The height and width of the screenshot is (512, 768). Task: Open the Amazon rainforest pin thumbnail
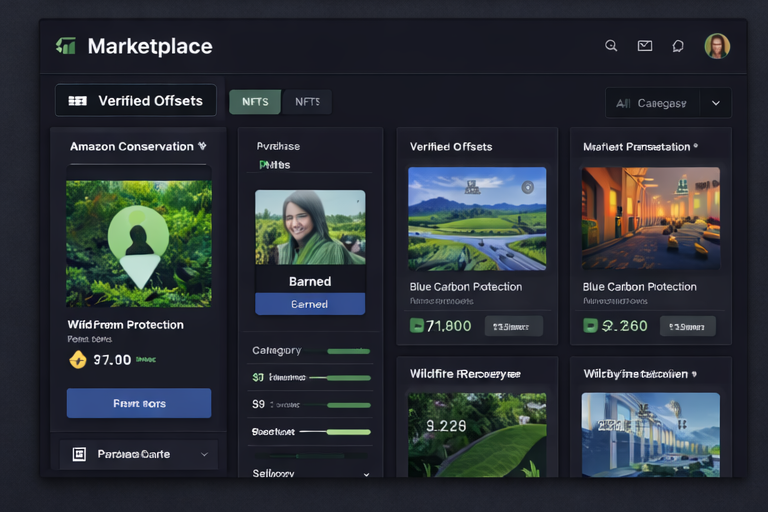click(x=139, y=244)
